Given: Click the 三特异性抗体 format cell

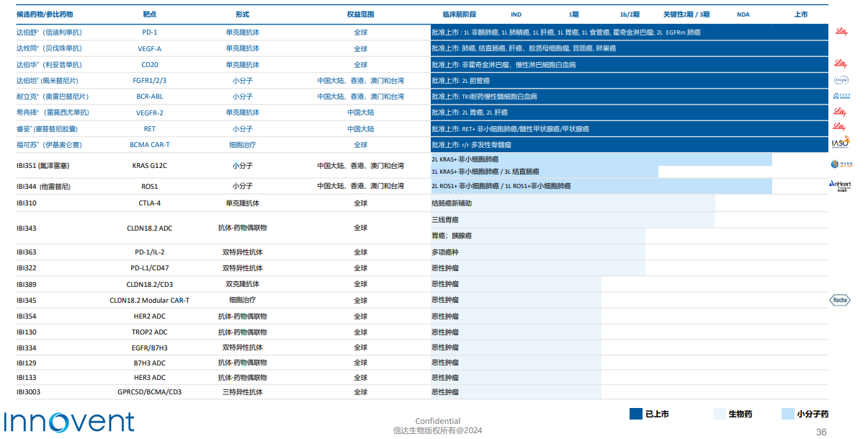Looking at the screenshot, I should [x=243, y=392].
